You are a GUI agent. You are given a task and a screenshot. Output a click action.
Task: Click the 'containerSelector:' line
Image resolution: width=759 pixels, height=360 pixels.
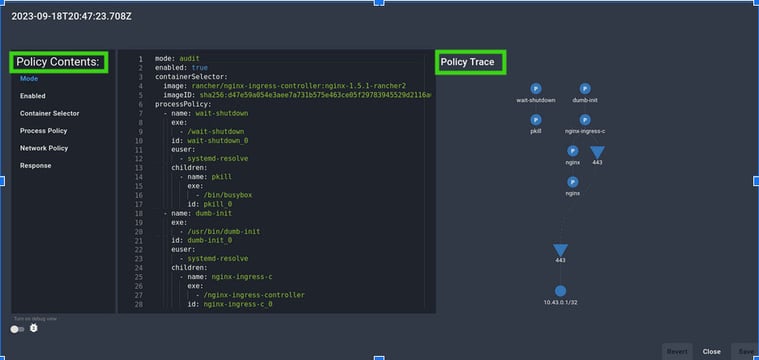[x=191, y=77]
